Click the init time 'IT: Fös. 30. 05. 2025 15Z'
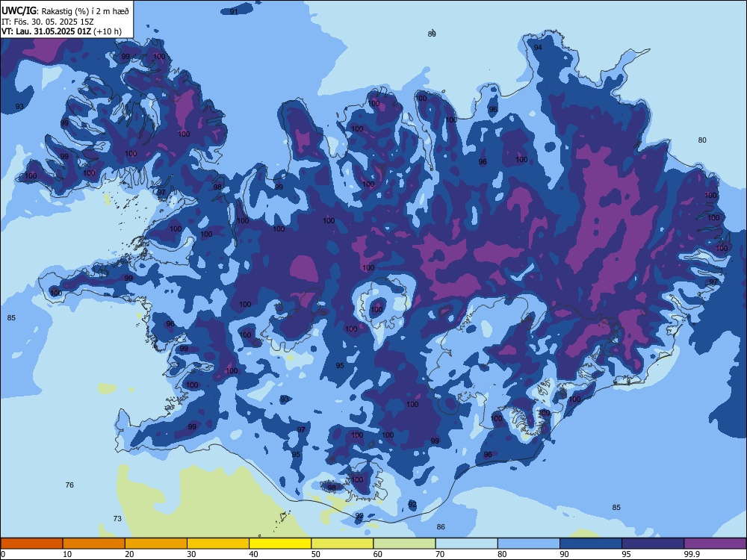The image size is (747, 560). [x=48, y=22]
